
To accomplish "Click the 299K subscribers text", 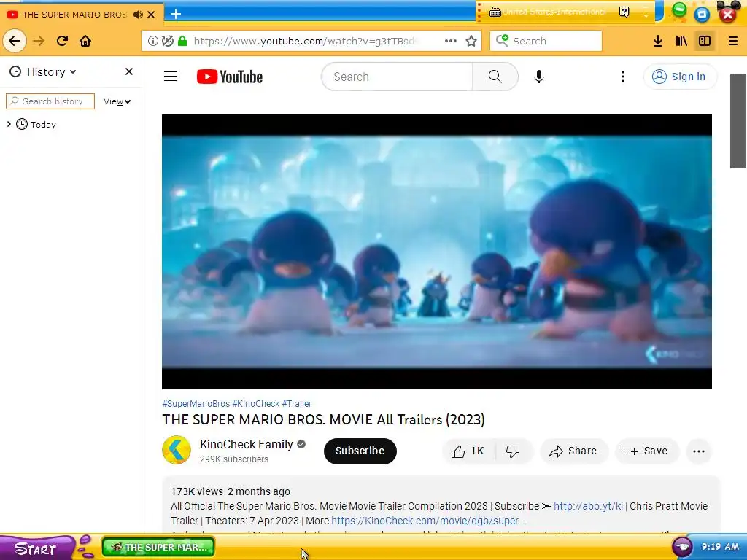I will pos(234,459).
